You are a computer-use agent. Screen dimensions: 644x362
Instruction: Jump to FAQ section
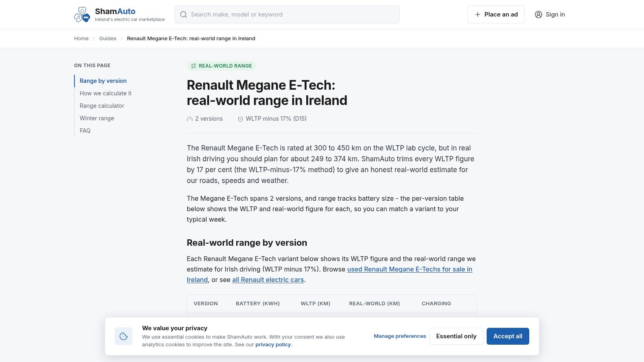[85, 131]
